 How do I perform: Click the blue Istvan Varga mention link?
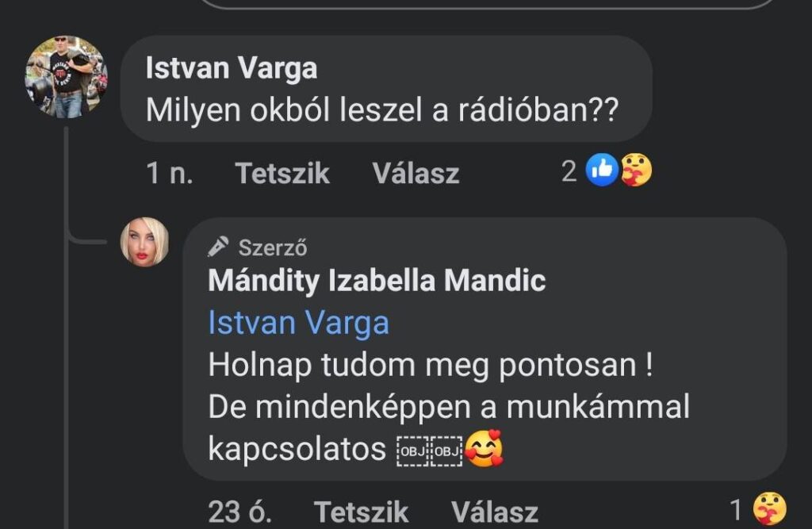(298, 323)
